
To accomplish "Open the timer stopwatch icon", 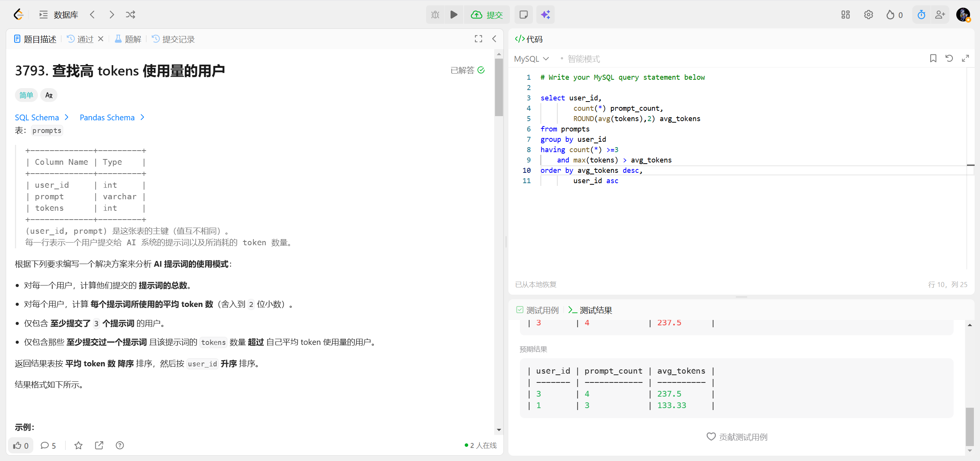I will [921, 15].
